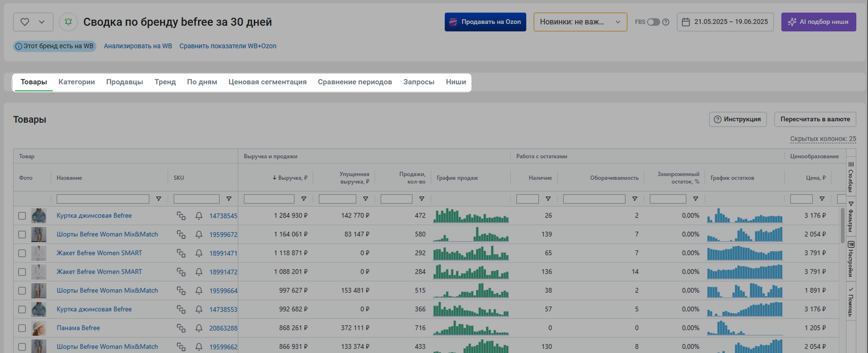Check row with SKU 18991472
Image resolution: width=868 pixels, height=353 pixels.
22,272
